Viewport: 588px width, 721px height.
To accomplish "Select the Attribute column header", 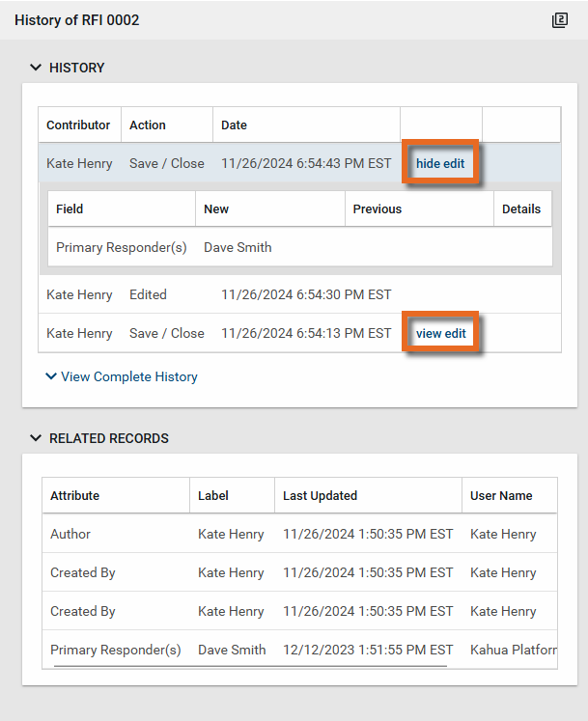I will click(75, 496).
